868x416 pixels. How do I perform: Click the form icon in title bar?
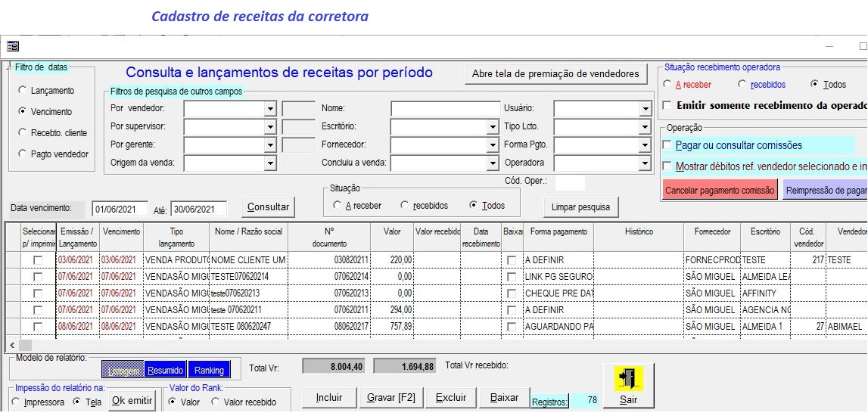coord(12,46)
